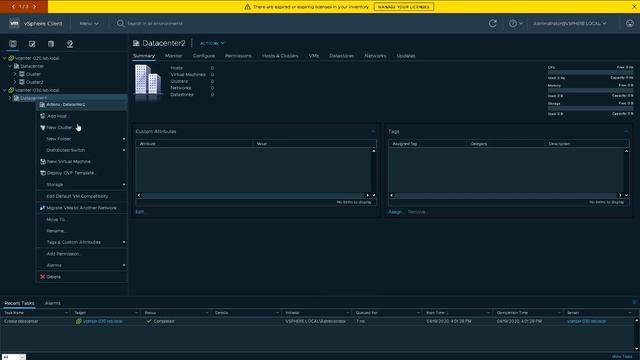Switch to the Alarms tab in bottom panel
The height and width of the screenshot is (360, 640).
(53, 303)
